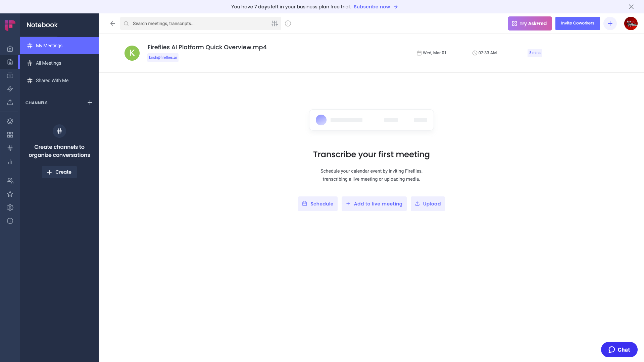Click the star icon in sidebar
Image resolution: width=644 pixels, height=362 pixels.
tap(10, 194)
